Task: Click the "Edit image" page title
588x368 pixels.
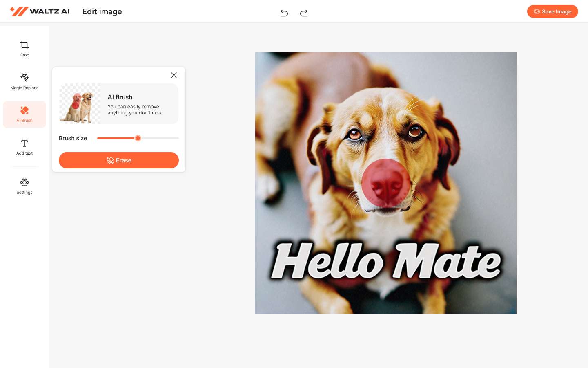Action: [x=102, y=11]
